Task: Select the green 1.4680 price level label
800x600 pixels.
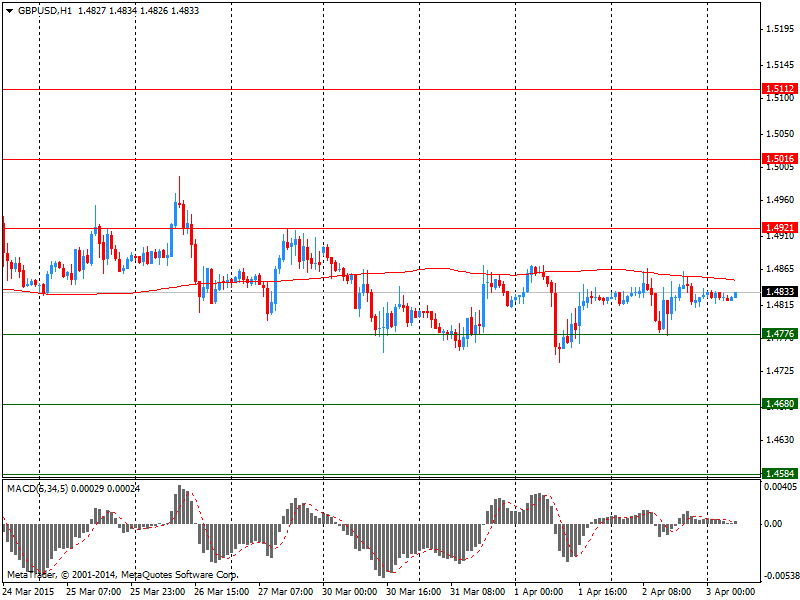Action: 780,404
